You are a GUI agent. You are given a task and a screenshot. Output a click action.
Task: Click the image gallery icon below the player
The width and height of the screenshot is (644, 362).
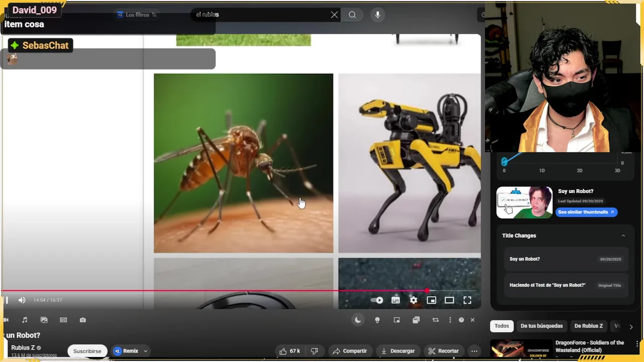pyautogui.click(x=44, y=320)
